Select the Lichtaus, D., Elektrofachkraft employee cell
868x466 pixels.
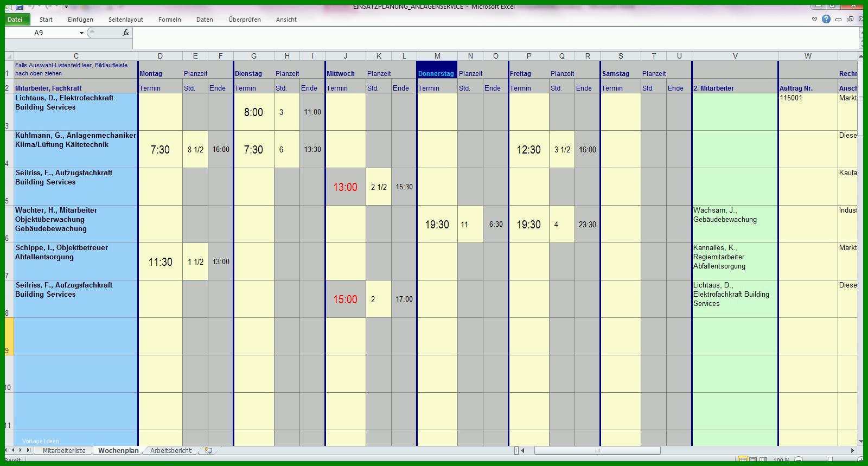pyautogui.click(x=76, y=112)
